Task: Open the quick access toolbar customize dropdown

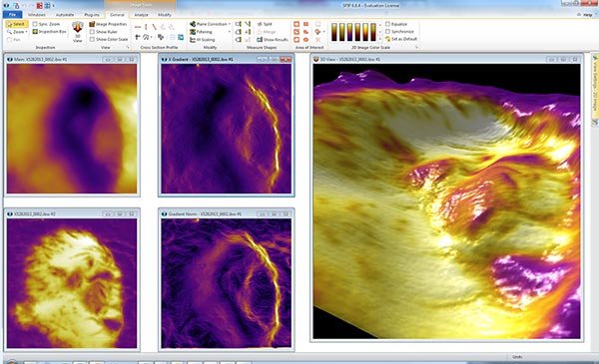Action: 54,6
